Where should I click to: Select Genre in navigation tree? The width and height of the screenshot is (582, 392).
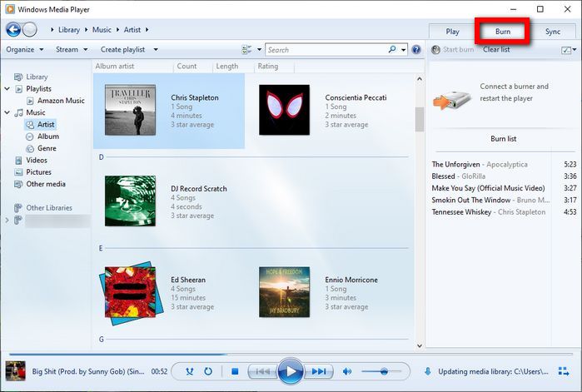pos(47,148)
